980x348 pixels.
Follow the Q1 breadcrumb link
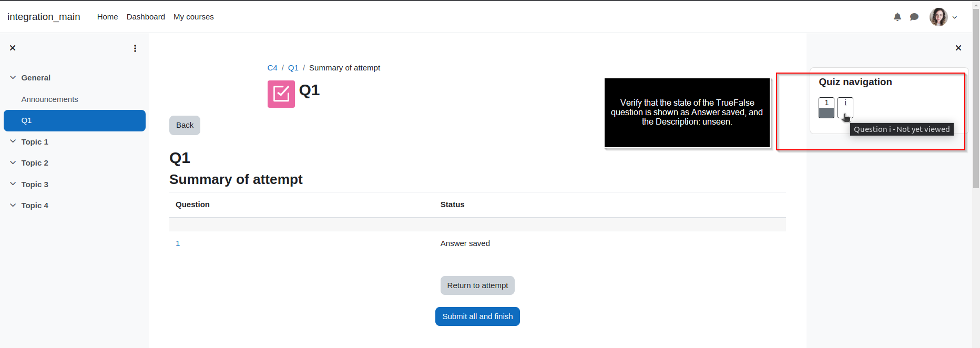[x=293, y=68]
